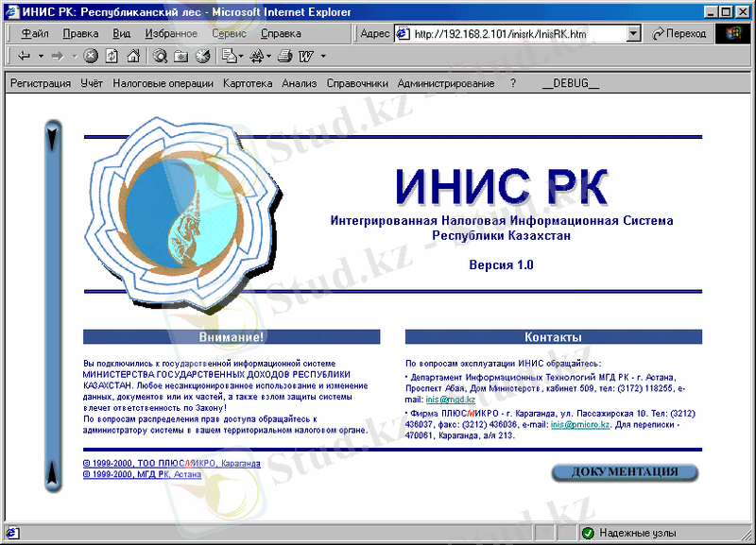Open the __DEBUG__ menu item
Image resolution: width=756 pixels, height=545 pixels.
coord(571,83)
